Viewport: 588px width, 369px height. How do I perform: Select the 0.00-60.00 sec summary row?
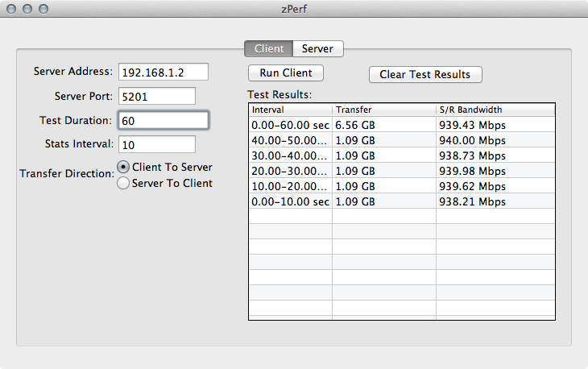pos(401,124)
